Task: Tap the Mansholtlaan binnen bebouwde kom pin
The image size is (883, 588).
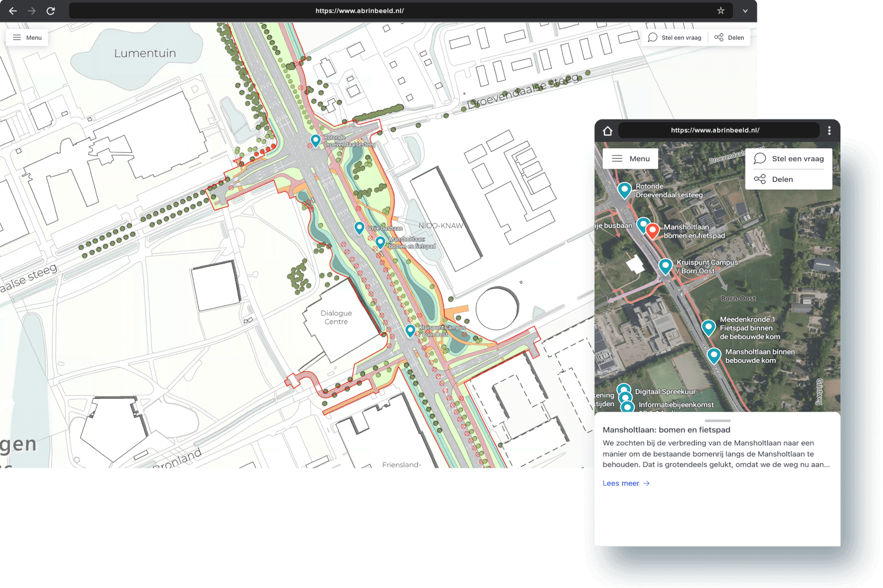Action: pyautogui.click(x=714, y=355)
